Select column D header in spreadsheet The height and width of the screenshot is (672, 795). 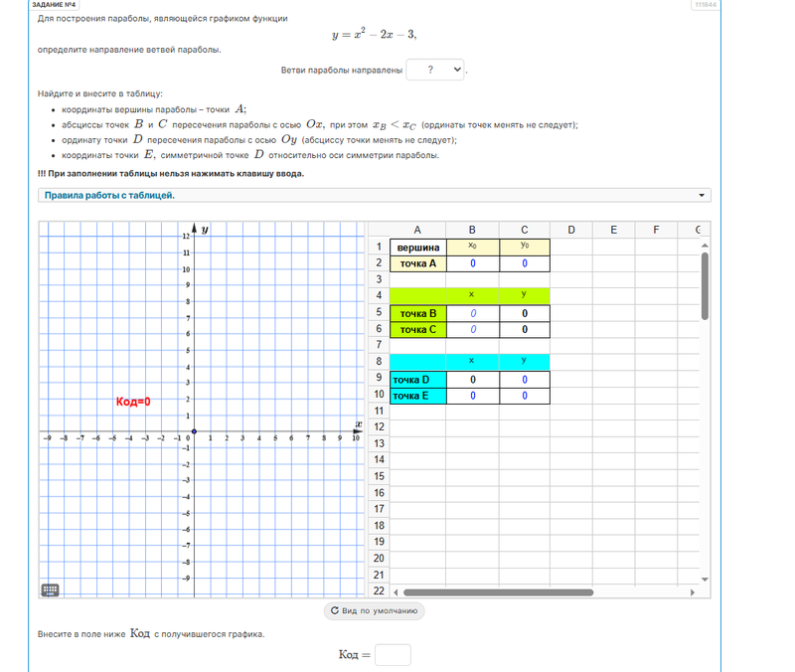[570, 230]
